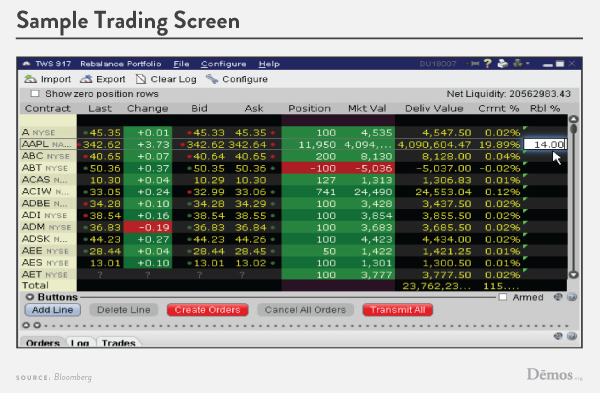Screen dimensions: 600x393
Task: Click the Clear Log page icon
Action: tap(141, 79)
